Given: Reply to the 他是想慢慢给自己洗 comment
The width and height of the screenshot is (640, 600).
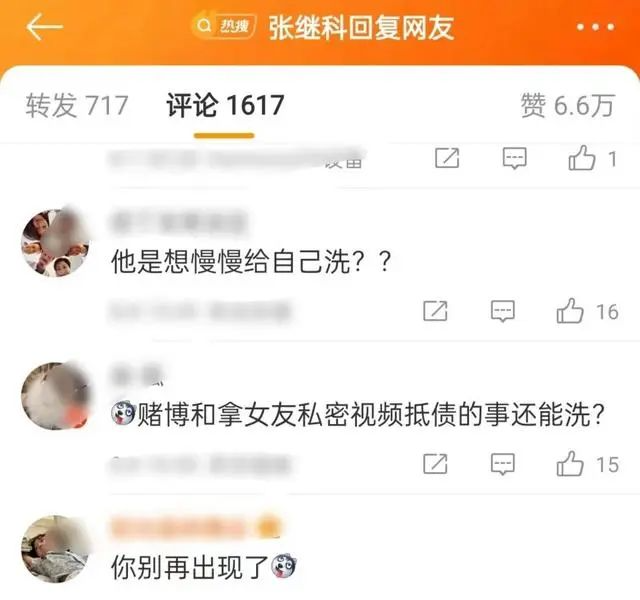Looking at the screenshot, I should tap(502, 311).
